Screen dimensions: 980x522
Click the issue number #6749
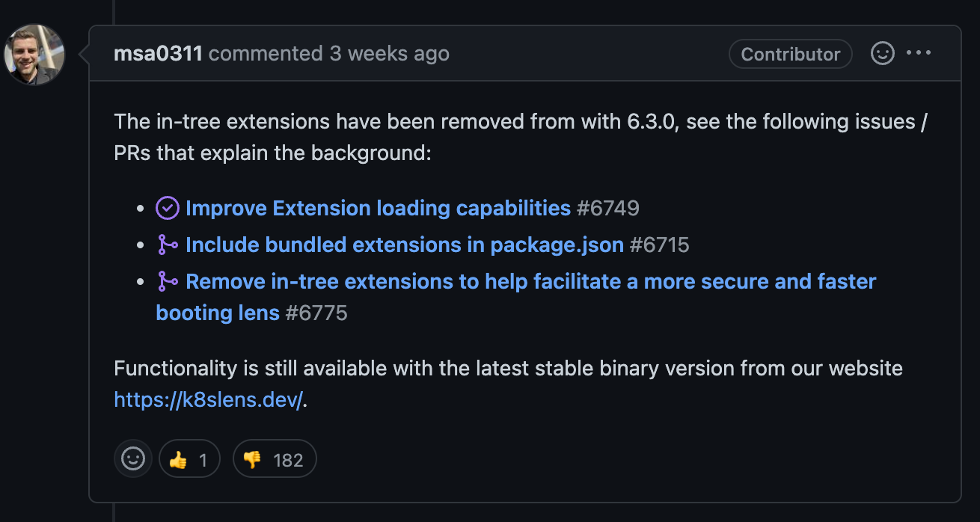click(x=608, y=208)
